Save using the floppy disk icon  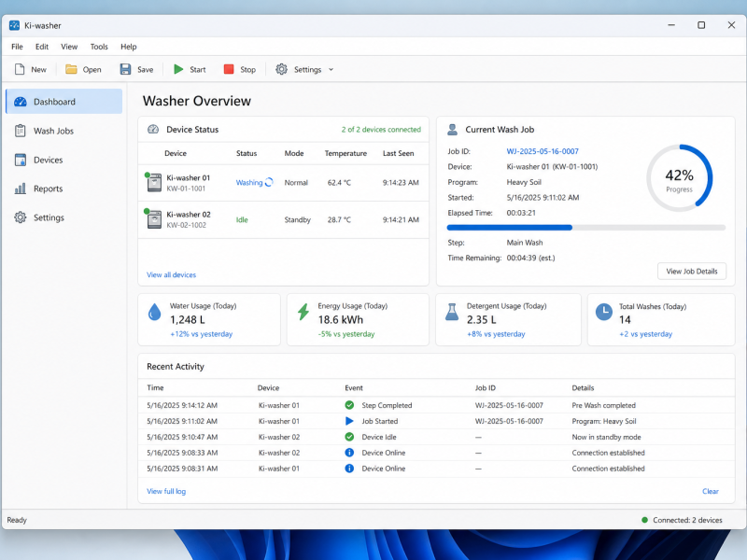pyautogui.click(x=125, y=69)
